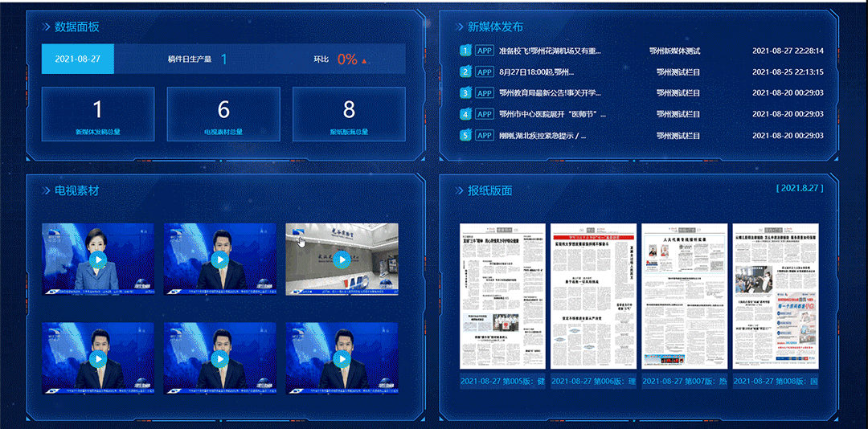Viewport: 868px width, 429px height.
Task: Open the 报纸版面总量 stat card
Action: [x=349, y=114]
